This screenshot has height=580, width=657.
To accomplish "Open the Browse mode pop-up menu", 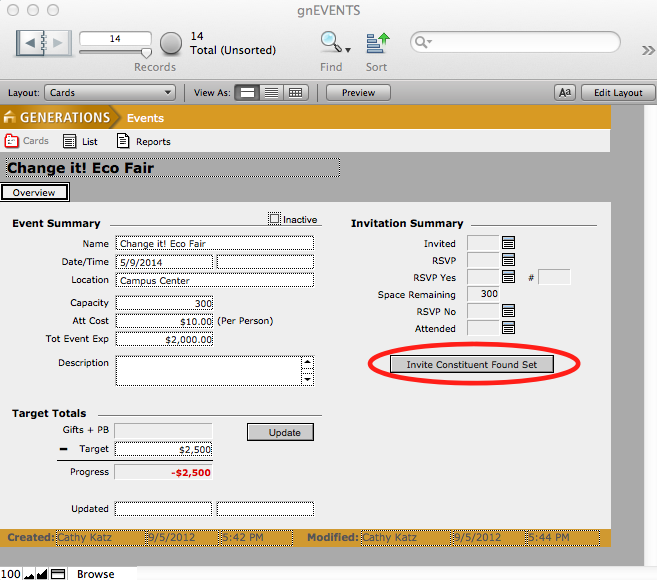I will (x=95, y=574).
